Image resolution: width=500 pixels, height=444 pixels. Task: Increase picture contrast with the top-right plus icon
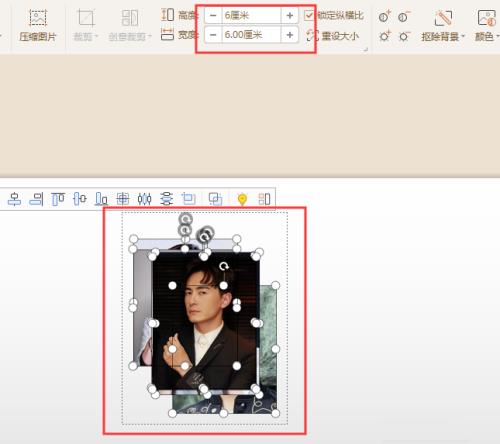(385, 16)
